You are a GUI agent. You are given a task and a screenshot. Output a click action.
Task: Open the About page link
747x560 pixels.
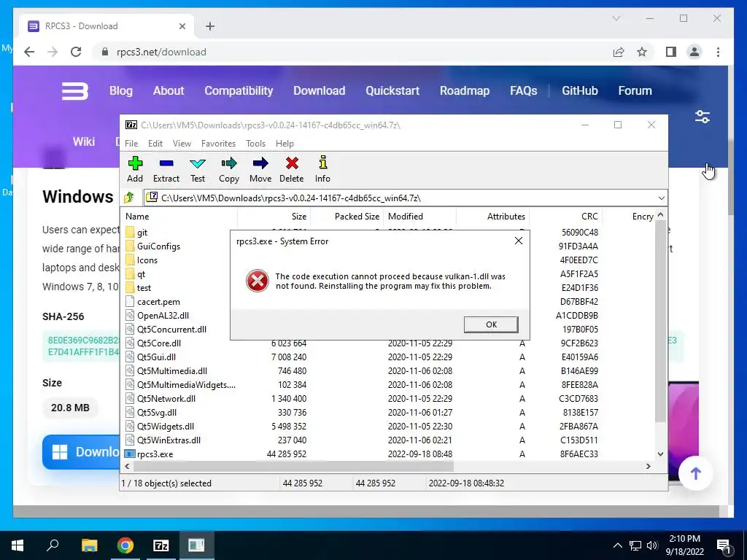[169, 90]
